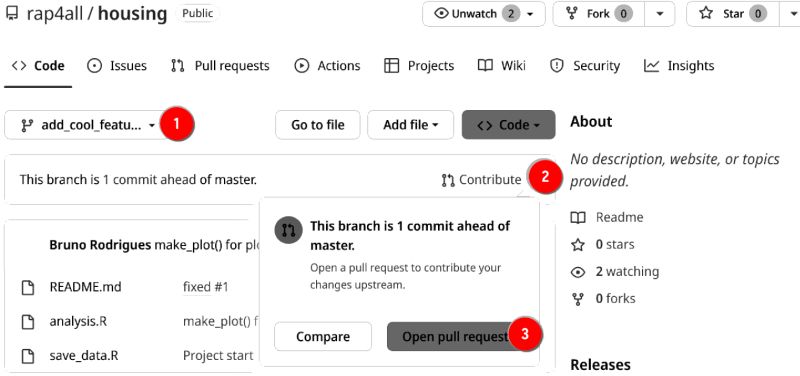This screenshot has height=376, width=800.
Task: Open the 2 watching link
Action: coord(627,271)
